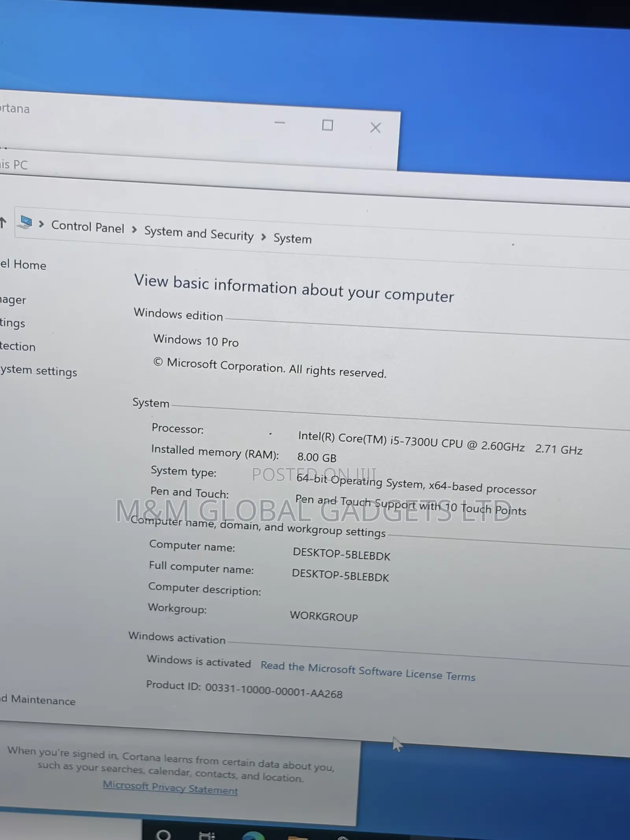630x840 pixels.
Task: Open Device Manager sidebar link
Action: (x=13, y=300)
